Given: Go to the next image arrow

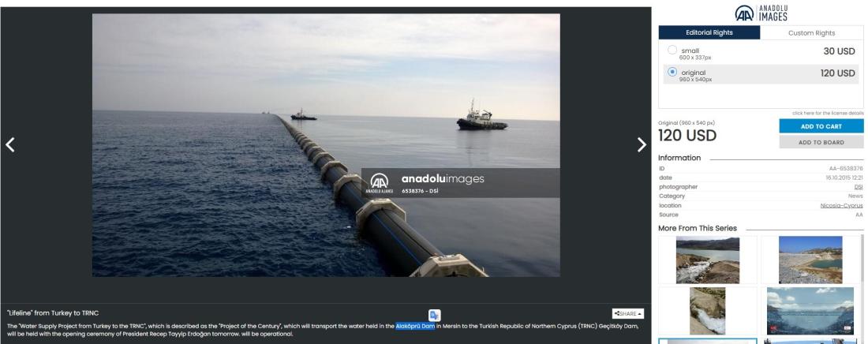Looking at the screenshot, I should [x=642, y=144].
